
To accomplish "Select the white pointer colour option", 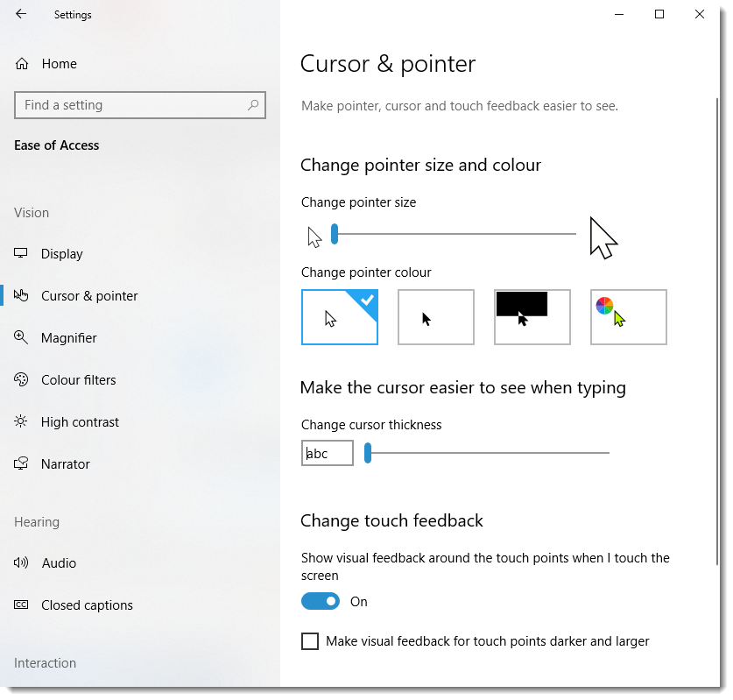I will 340,317.
